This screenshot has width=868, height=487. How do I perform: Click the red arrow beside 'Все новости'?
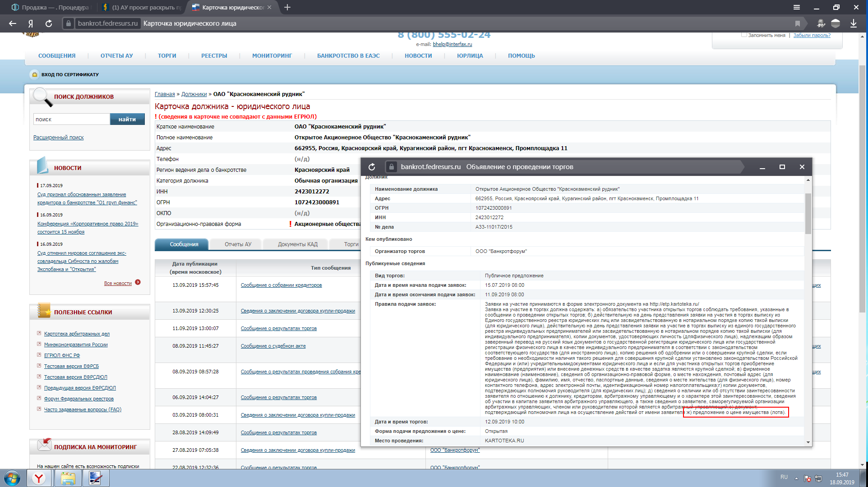138,282
